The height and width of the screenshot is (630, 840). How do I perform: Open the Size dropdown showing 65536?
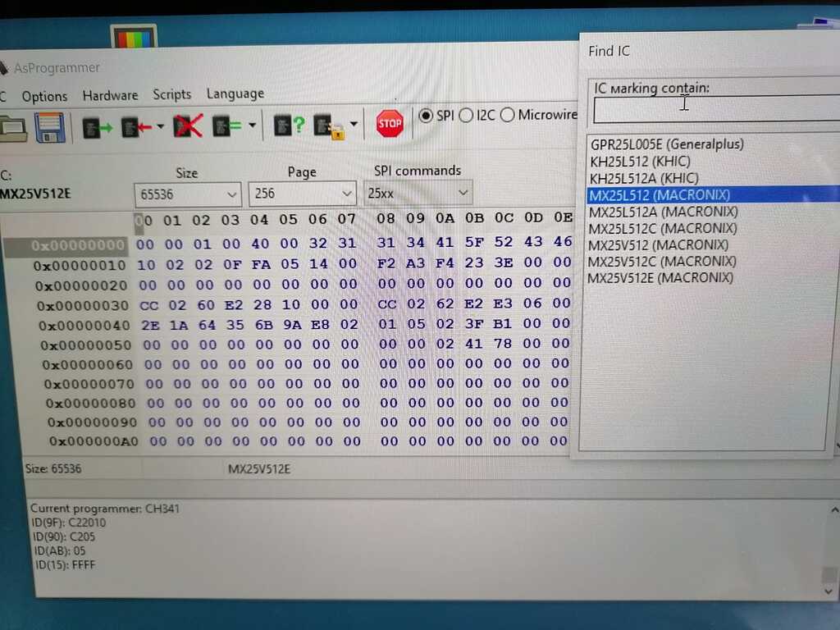tap(233, 192)
